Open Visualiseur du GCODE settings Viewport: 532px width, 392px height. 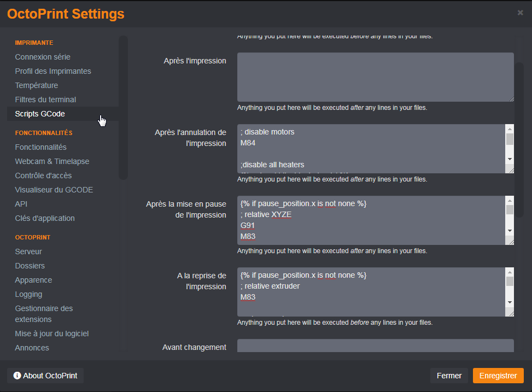(x=54, y=190)
